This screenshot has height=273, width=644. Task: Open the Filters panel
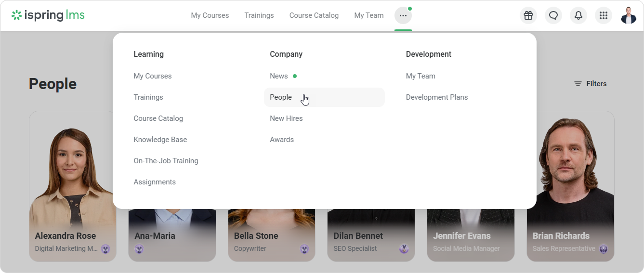tap(590, 84)
